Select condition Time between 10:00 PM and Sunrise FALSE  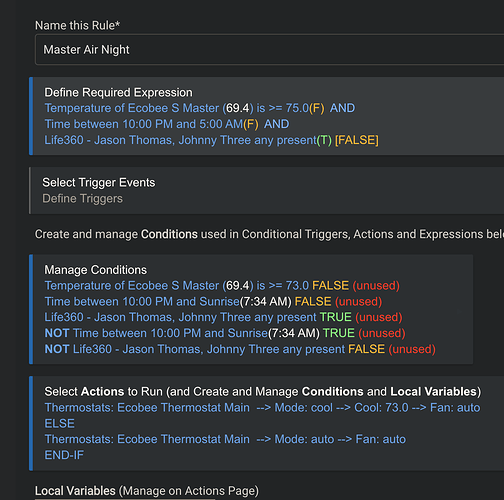tap(213, 301)
